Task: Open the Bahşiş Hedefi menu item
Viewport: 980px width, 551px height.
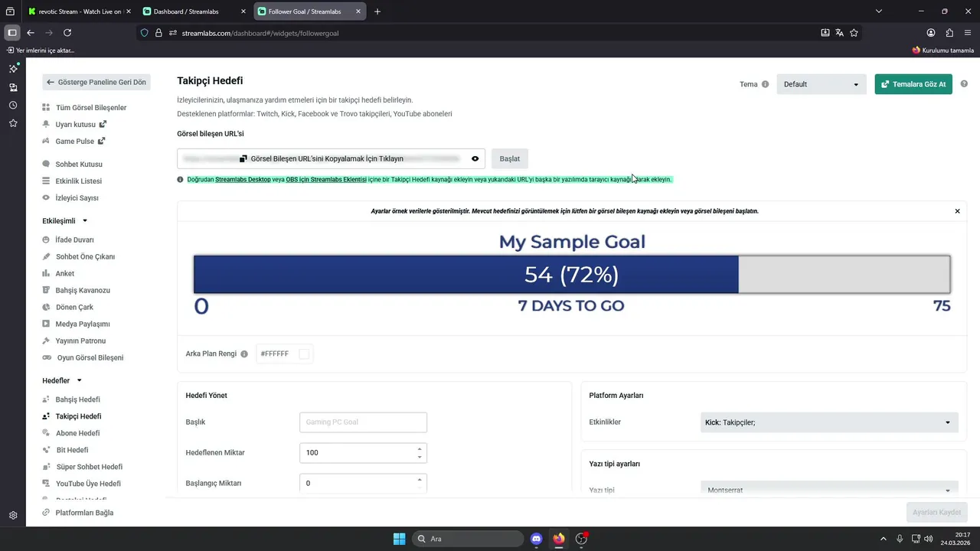Action: 77,399
